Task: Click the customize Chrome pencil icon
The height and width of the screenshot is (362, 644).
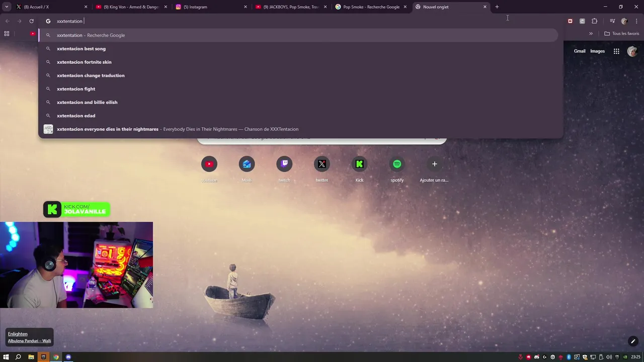Action: [633, 341]
